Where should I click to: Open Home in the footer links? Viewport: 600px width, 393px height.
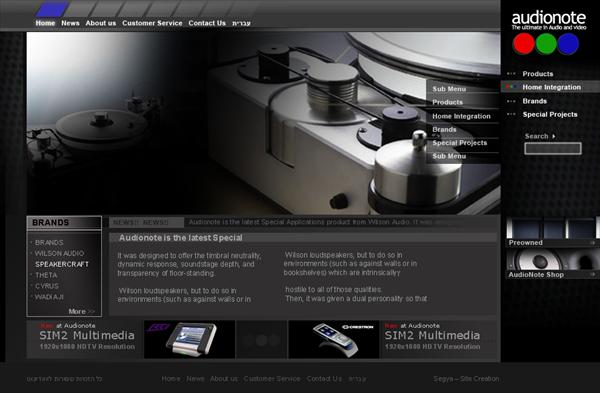point(171,379)
